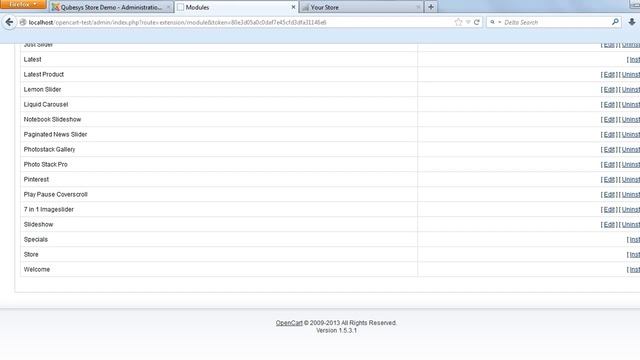The width and height of the screenshot is (640, 360).
Task: Open a new tab with the plus button
Action: click(431, 7)
